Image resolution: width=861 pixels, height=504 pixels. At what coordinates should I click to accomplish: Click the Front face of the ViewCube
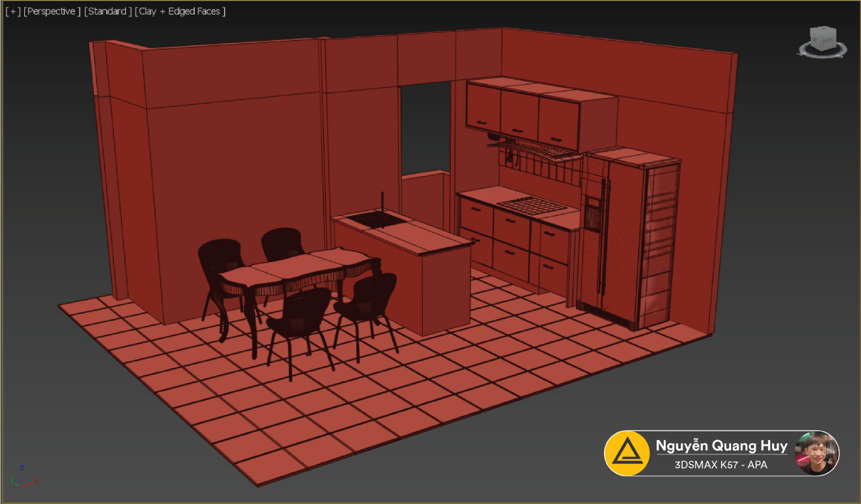829,42
